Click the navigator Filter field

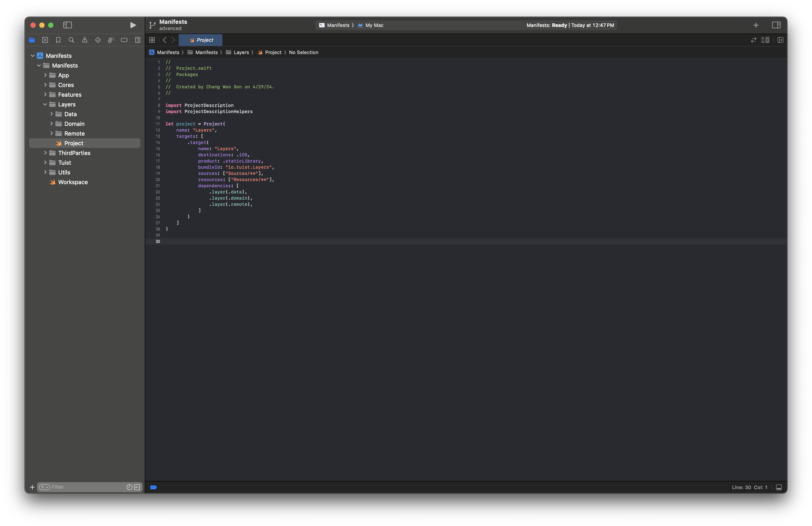click(x=87, y=487)
